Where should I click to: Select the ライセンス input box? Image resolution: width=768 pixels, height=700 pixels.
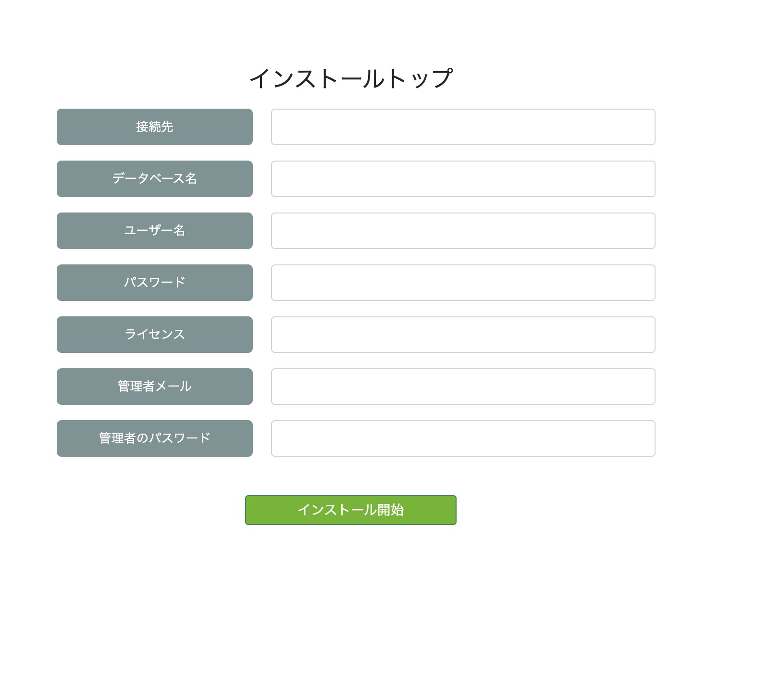pos(463,335)
